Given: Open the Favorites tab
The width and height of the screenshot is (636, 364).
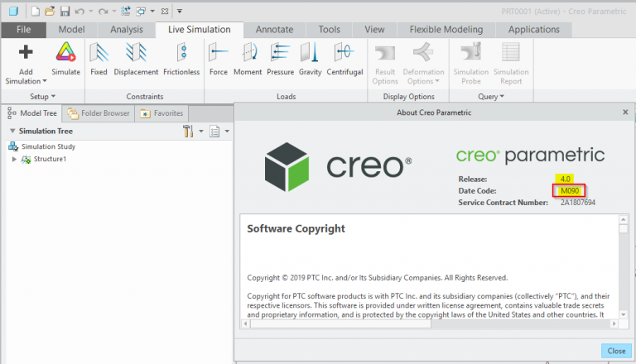Looking at the screenshot, I should (161, 113).
